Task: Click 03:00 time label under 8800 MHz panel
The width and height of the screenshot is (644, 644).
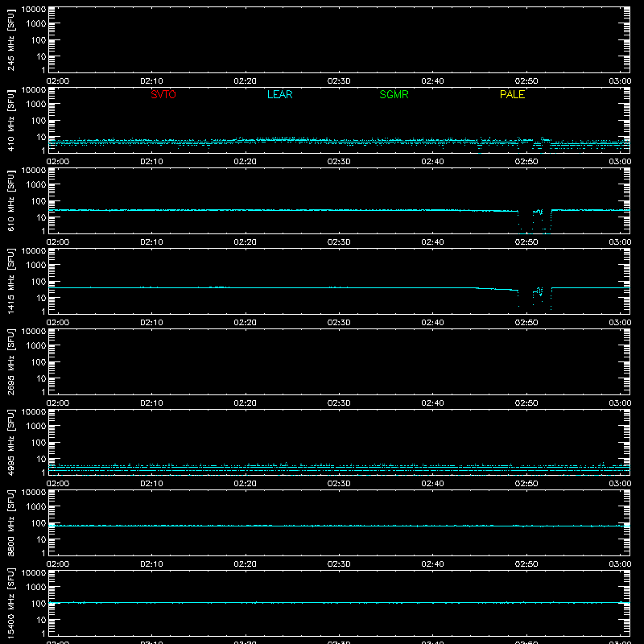Action: tap(620, 564)
